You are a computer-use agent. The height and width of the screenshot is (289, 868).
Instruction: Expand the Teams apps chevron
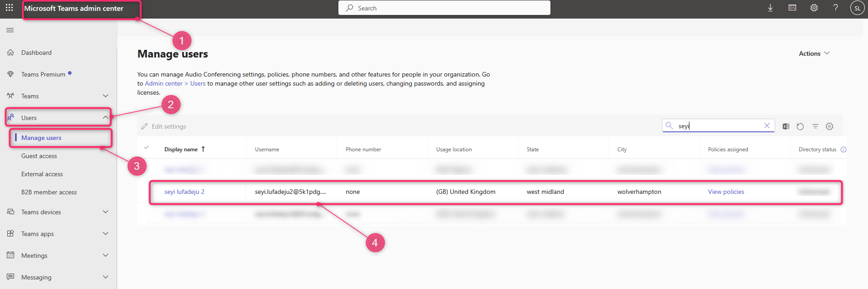tap(106, 234)
